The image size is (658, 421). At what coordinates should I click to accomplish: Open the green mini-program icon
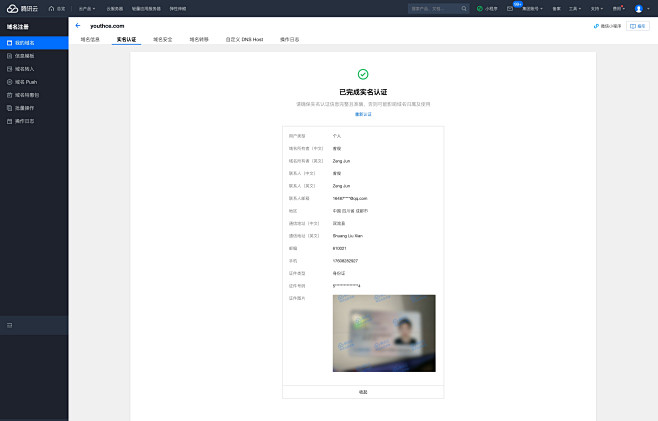480,8
